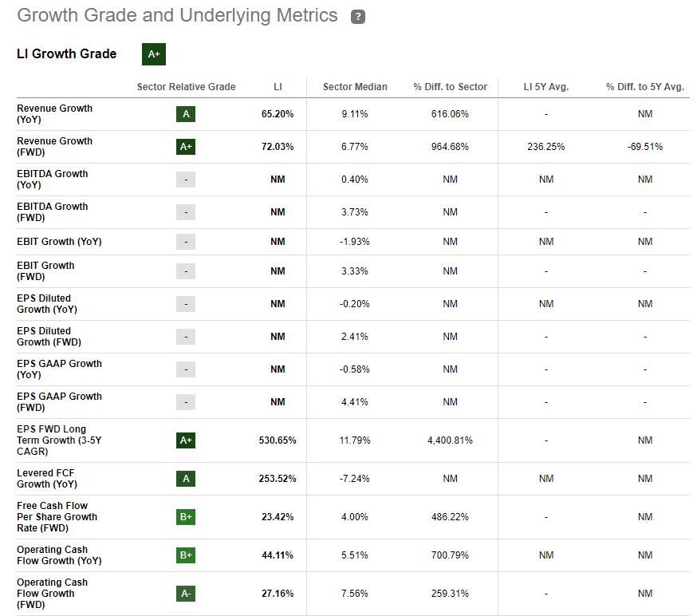Select the 4,400.81% diff to sector value
The height and width of the screenshot is (616, 697).
point(450,440)
